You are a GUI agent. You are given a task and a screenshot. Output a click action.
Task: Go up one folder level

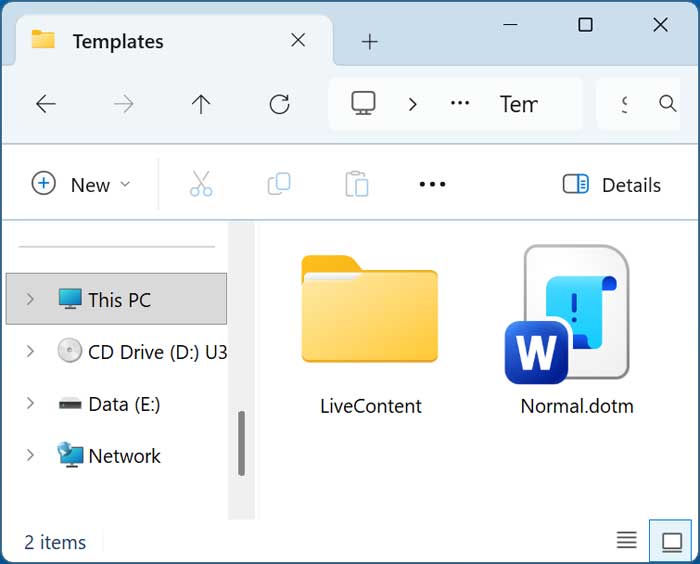(201, 104)
